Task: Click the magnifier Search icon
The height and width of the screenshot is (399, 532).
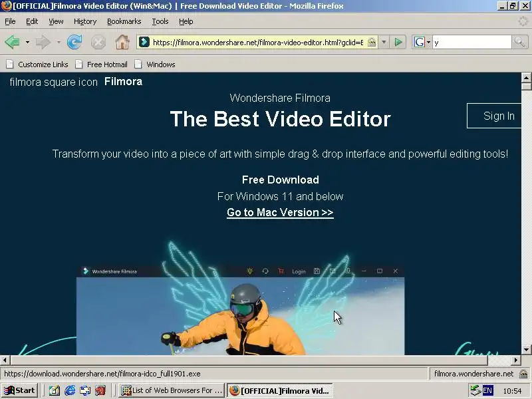Action: click(x=519, y=43)
